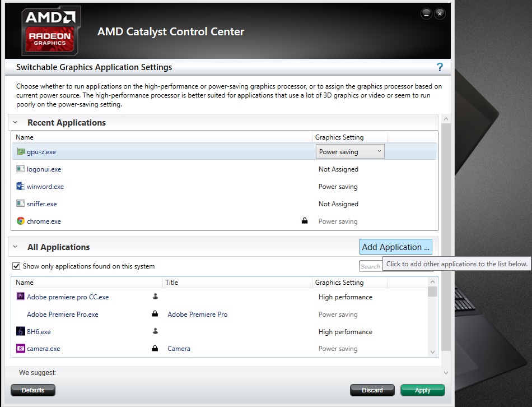The height and width of the screenshot is (407, 532).
Task: Sort All Applications by Graphics Setting column
Action: pos(350,283)
